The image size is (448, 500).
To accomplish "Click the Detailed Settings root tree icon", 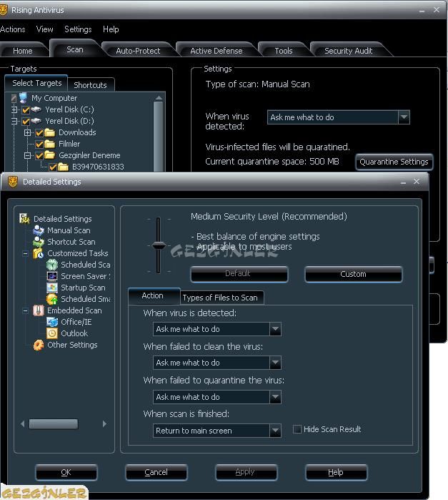I will [x=24, y=219].
